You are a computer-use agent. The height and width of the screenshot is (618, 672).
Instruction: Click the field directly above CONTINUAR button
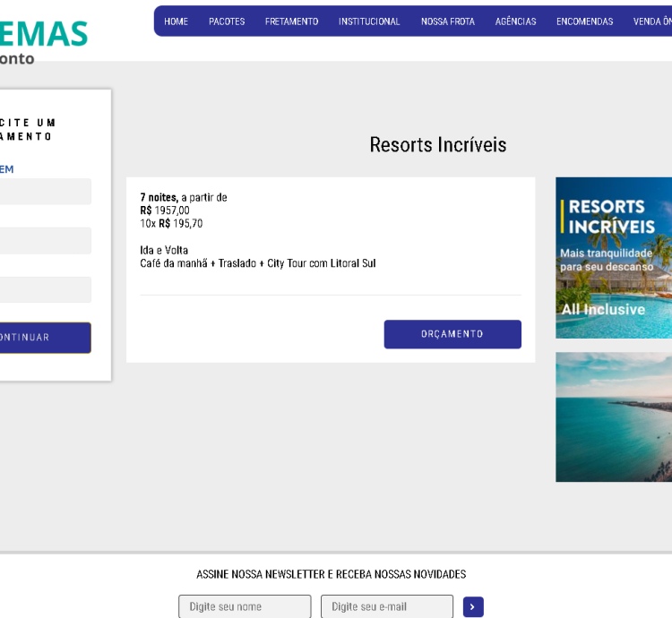[45, 290]
